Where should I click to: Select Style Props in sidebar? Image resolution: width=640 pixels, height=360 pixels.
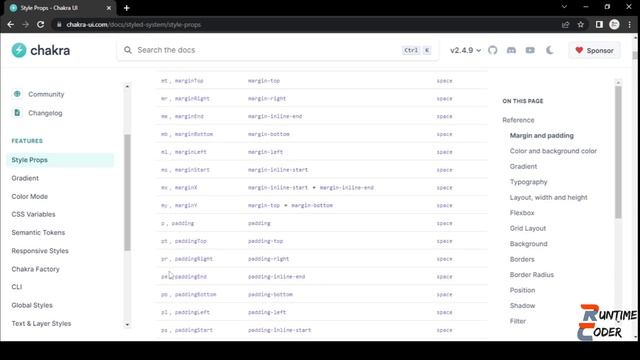[60, 160]
